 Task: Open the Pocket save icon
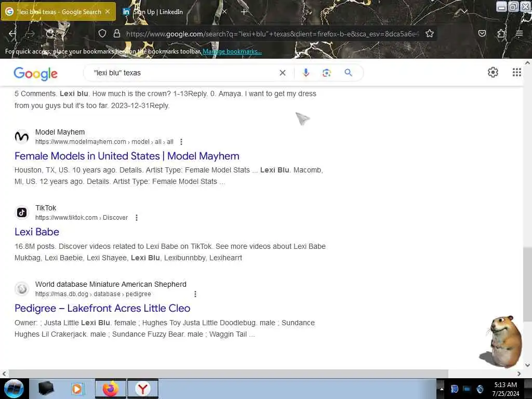(x=482, y=34)
